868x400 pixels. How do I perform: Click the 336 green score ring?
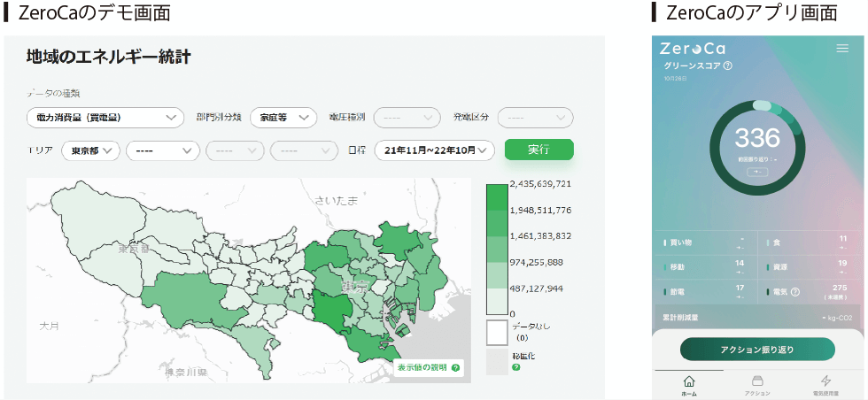(x=757, y=149)
